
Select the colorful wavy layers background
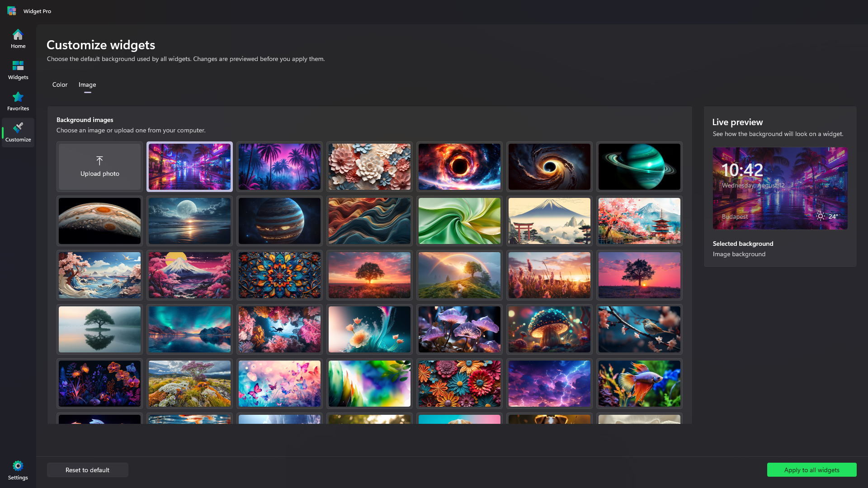point(369,221)
